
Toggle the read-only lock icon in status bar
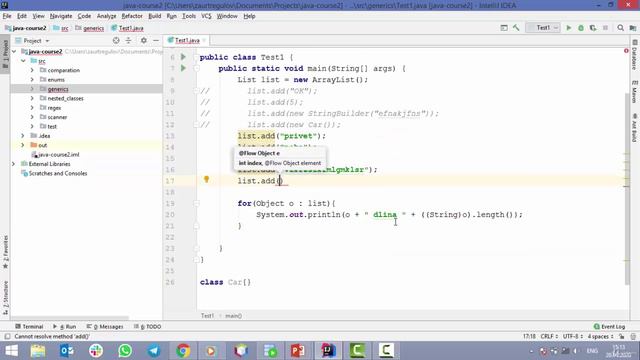tap(621, 337)
